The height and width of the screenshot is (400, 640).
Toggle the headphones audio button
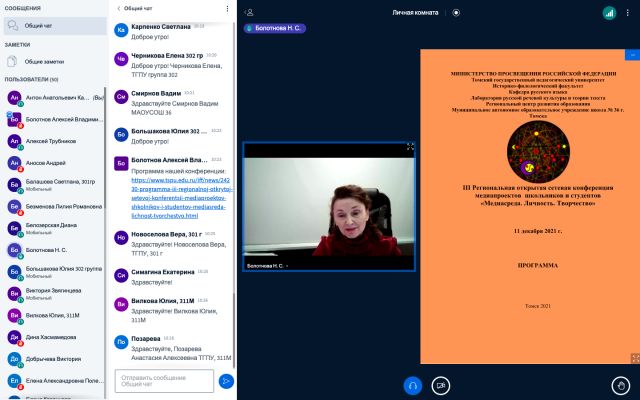click(x=413, y=385)
